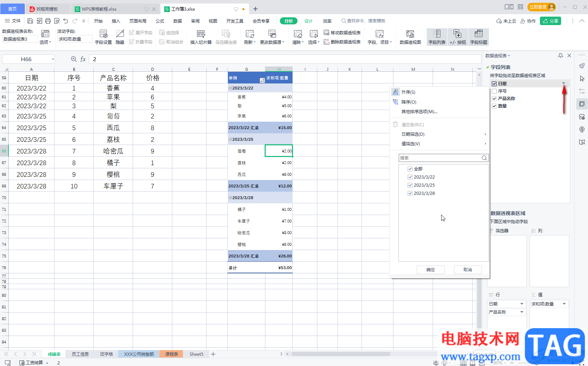The image size is (588, 366).
Task: Check the 序号 field checkbox
Action: click(x=494, y=91)
